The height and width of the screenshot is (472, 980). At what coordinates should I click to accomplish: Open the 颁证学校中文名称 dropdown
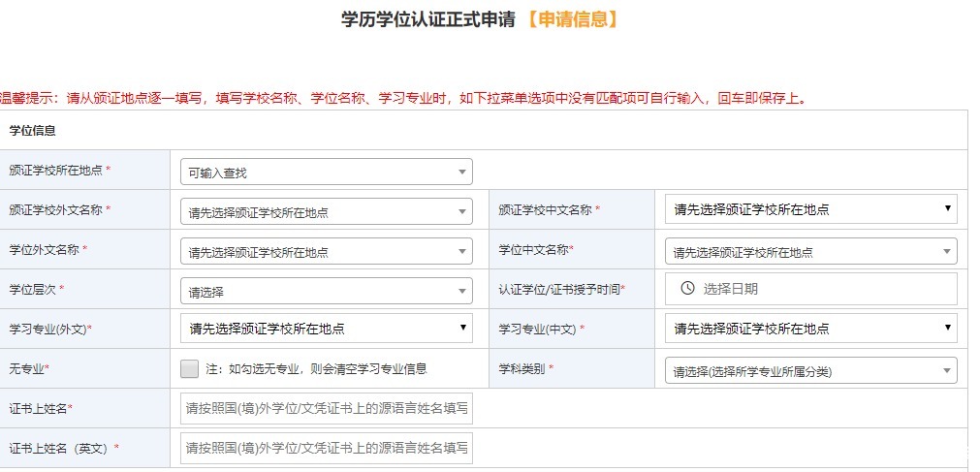click(810, 208)
